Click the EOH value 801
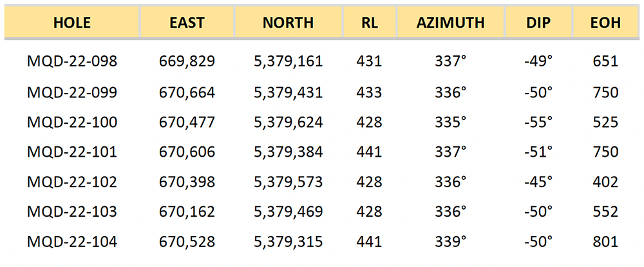This screenshot has width=644, height=267. (605, 242)
